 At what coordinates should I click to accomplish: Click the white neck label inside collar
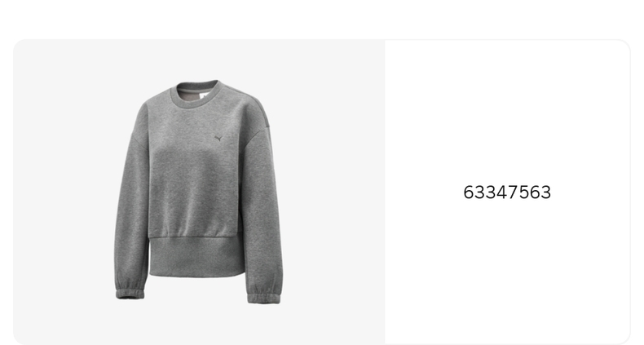pos(205,96)
